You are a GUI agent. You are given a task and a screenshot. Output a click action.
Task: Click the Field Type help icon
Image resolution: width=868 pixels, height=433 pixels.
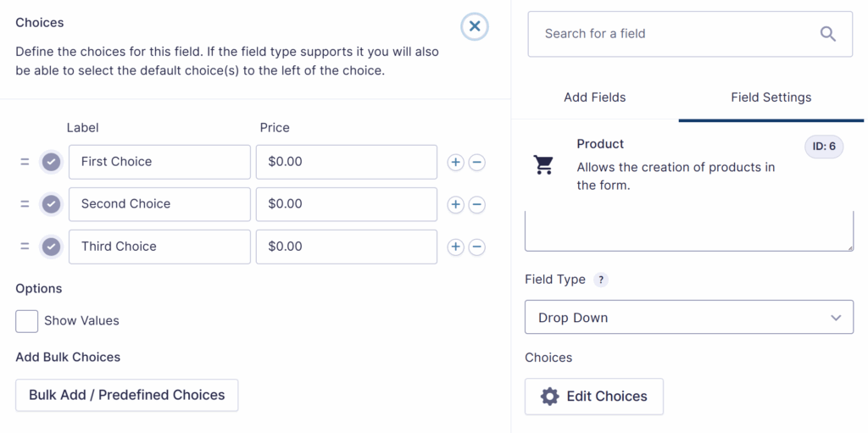(601, 280)
